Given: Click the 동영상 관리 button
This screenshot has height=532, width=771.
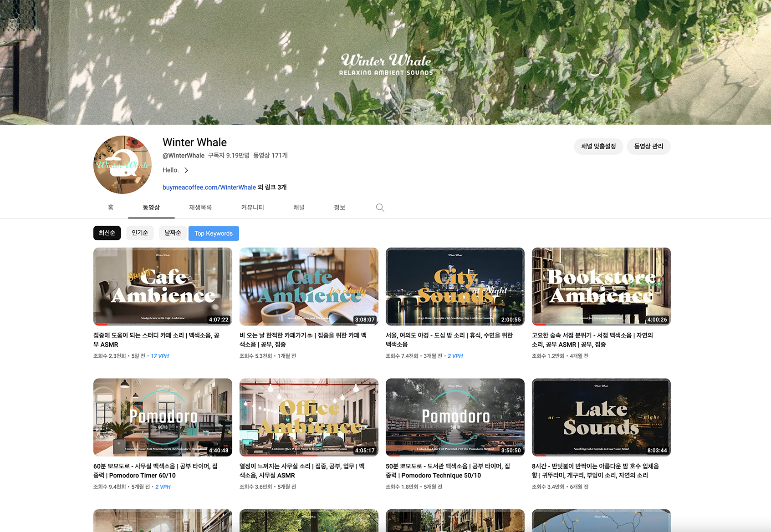Looking at the screenshot, I should click(x=648, y=147).
